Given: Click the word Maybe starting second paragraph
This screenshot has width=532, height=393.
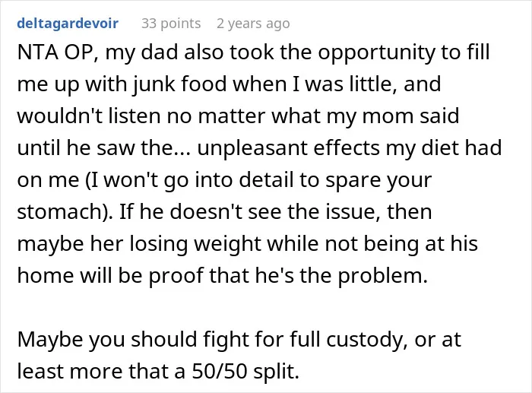Looking at the screenshot, I should pos(51,340).
